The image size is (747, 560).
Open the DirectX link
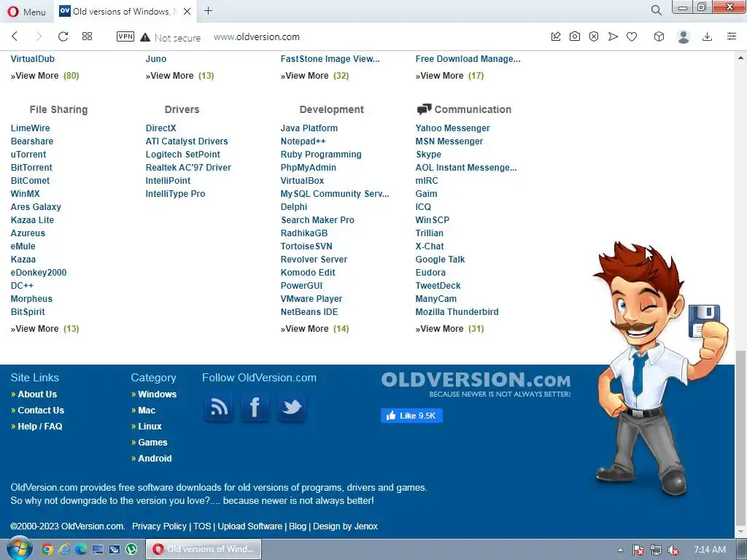(x=160, y=128)
